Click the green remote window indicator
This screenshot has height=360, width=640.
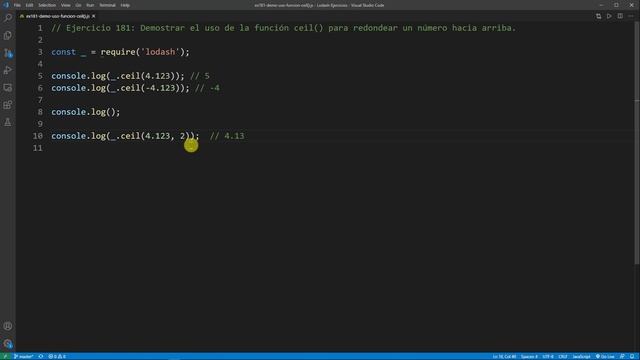point(5,356)
